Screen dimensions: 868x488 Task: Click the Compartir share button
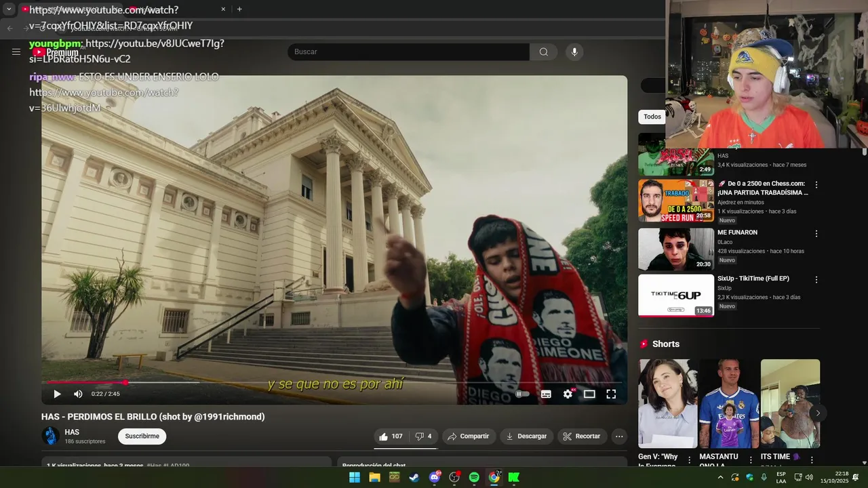click(x=469, y=436)
